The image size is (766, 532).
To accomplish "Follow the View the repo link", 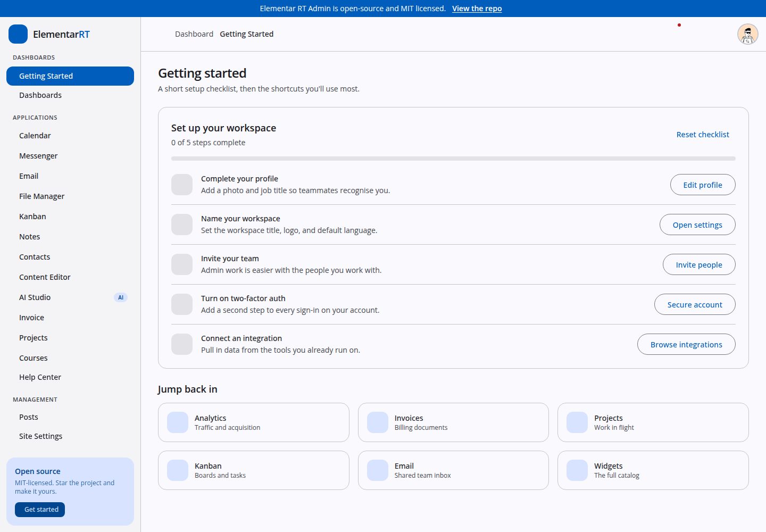I will click(x=477, y=9).
